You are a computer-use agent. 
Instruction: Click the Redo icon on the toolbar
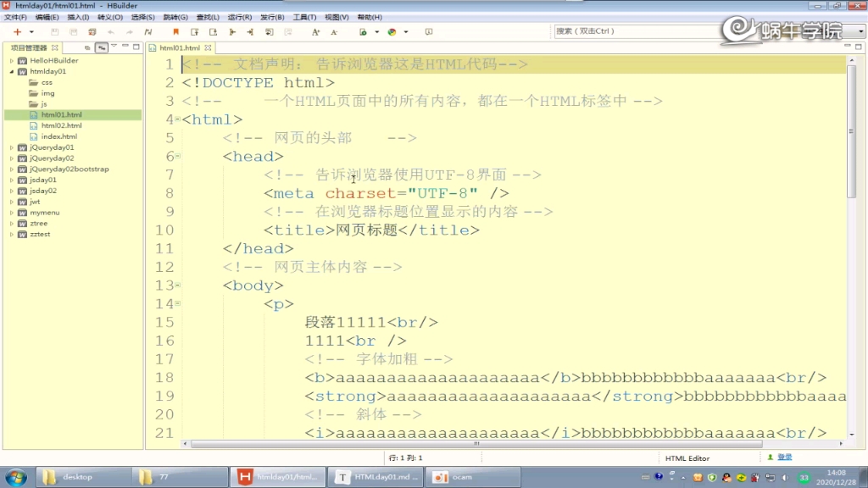pos(129,31)
